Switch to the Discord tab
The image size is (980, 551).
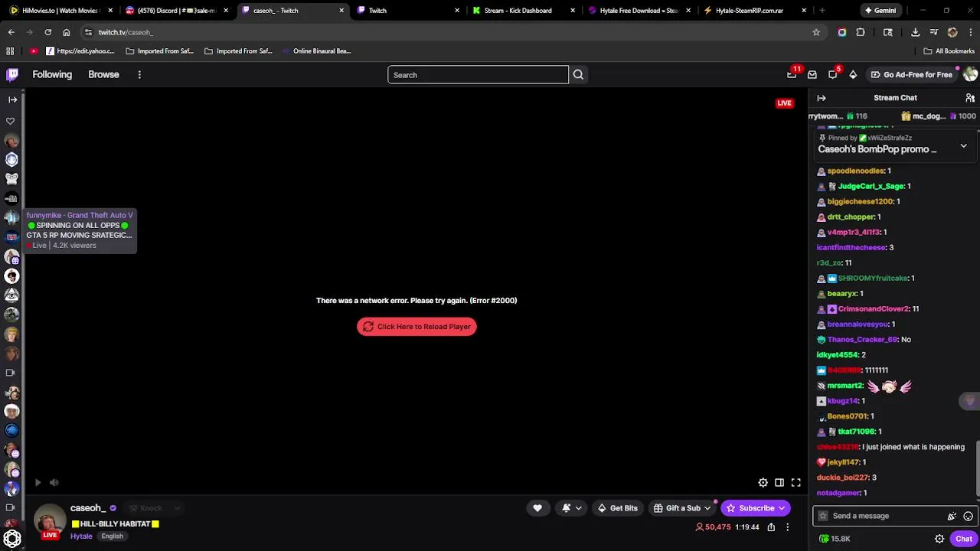point(176,11)
